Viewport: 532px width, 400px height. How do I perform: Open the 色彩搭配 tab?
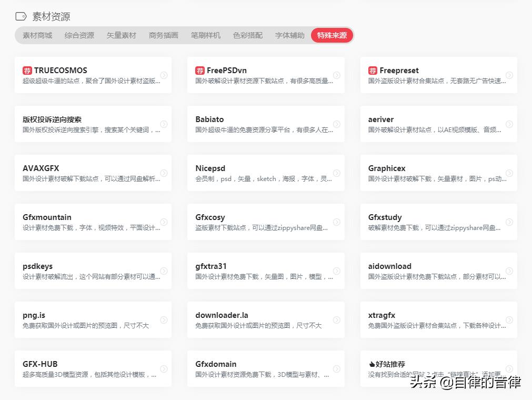point(247,36)
